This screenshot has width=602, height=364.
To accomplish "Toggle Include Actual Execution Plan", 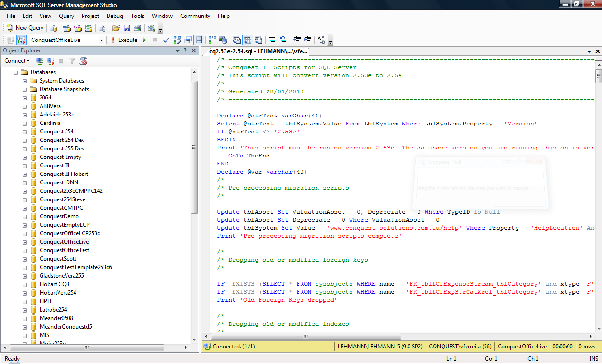I will [212, 40].
